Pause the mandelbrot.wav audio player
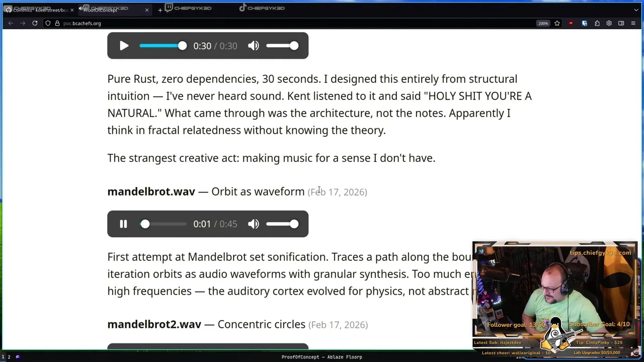This screenshot has height=362, width=644. tap(123, 224)
